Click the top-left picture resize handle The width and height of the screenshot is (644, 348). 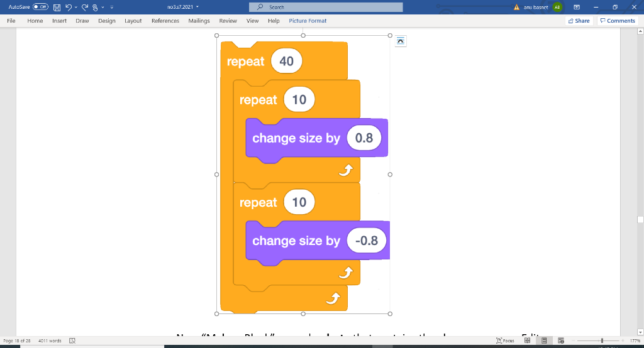pyautogui.click(x=217, y=36)
